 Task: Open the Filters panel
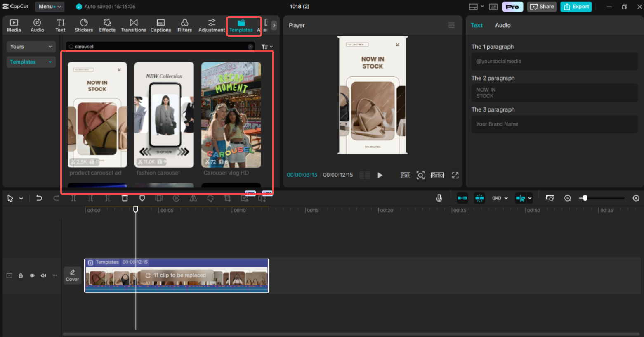pos(185,25)
